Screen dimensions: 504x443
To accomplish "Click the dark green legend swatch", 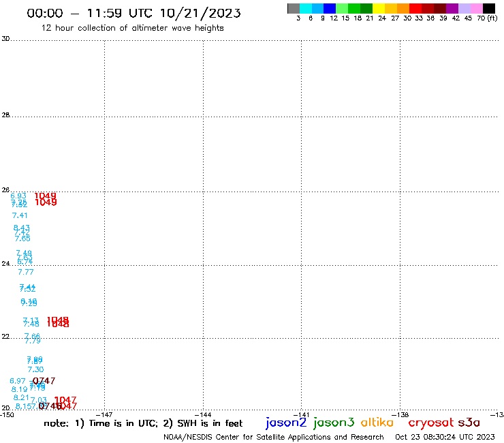I will pyautogui.click(x=366, y=8).
